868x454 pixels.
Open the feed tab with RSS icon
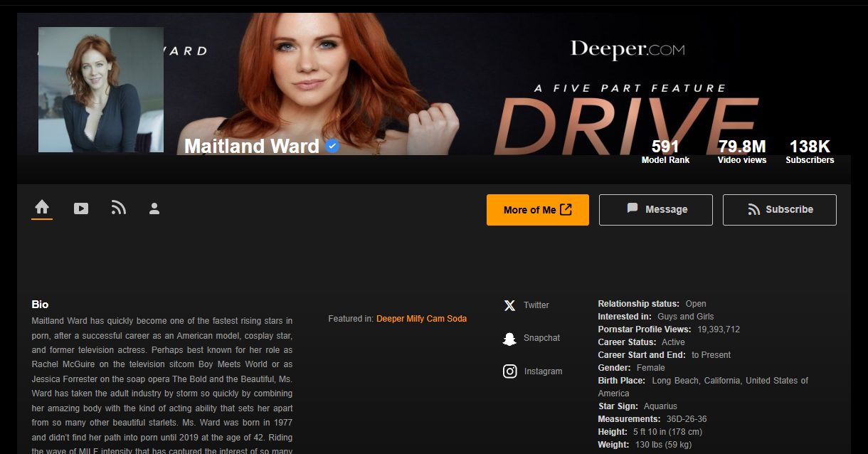pos(118,208)
